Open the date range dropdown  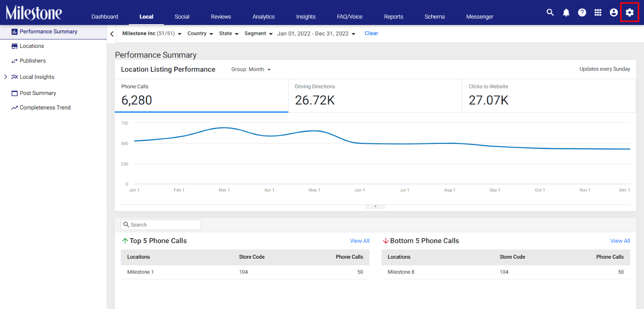(x=316, y=33)
